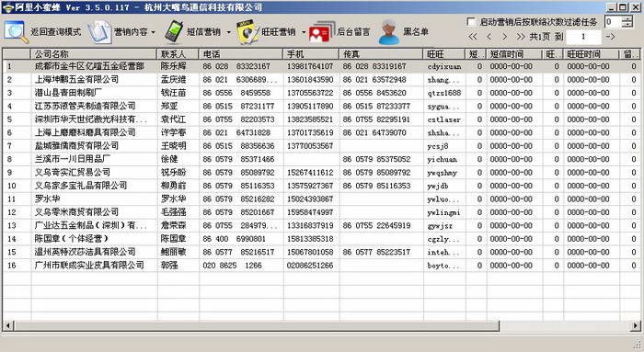Click the horizontal scrollbar right arrow
The height and width of the screenshot is (352, 644).
click(636, 325)
